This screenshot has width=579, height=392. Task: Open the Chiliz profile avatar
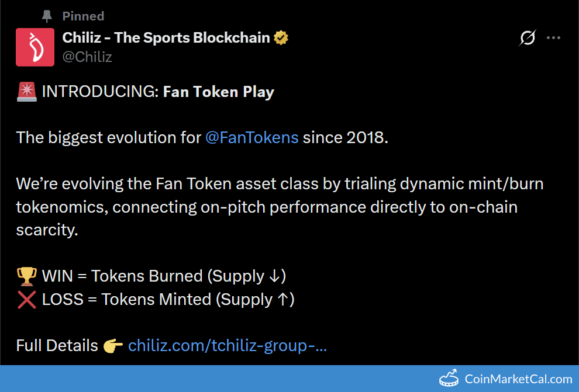point(35,47)
